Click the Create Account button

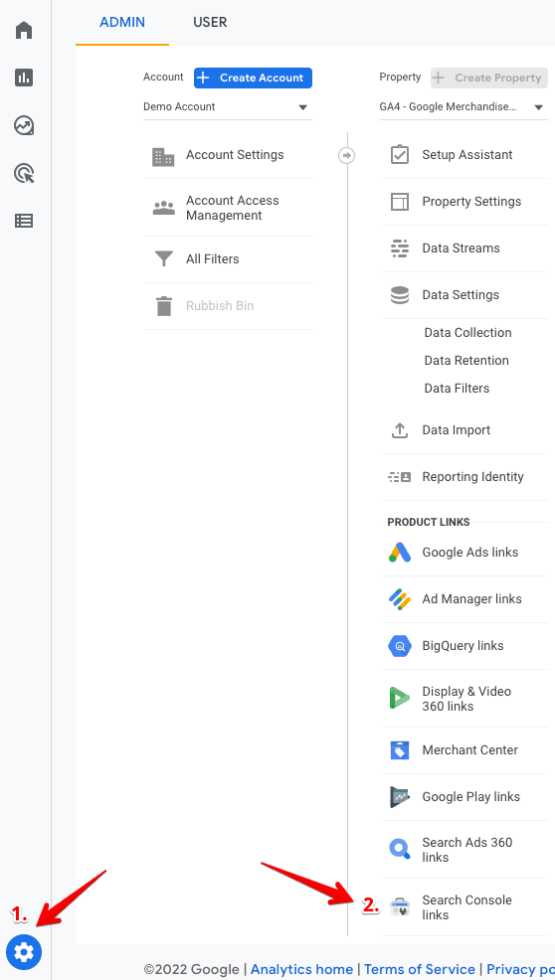coord(253,79)
